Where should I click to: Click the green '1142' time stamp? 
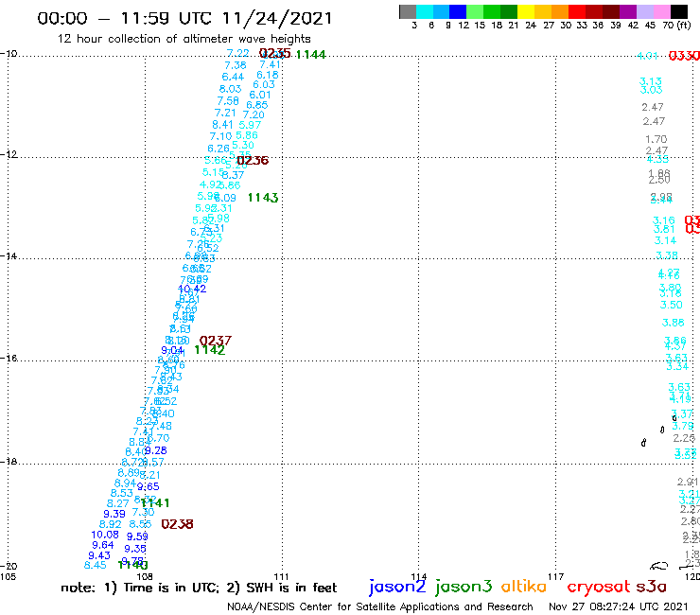point(210,350)
